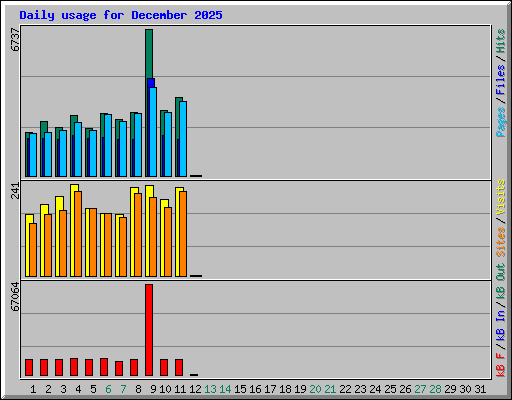Click the red kB bar for day 1
This screenshot has width=512, height=400.
[x=29, y=368]
